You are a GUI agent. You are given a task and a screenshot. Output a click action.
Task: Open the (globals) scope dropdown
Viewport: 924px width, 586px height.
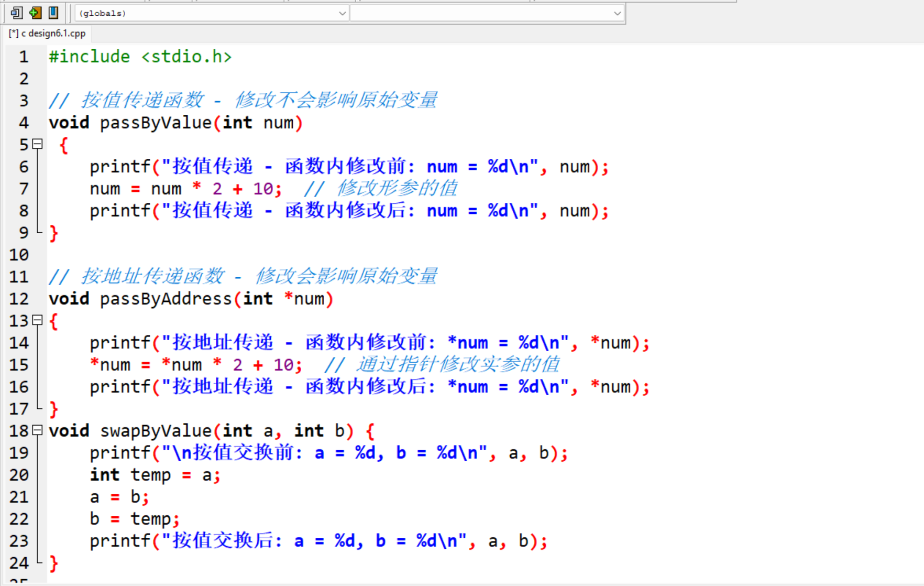tap(342, 13)
